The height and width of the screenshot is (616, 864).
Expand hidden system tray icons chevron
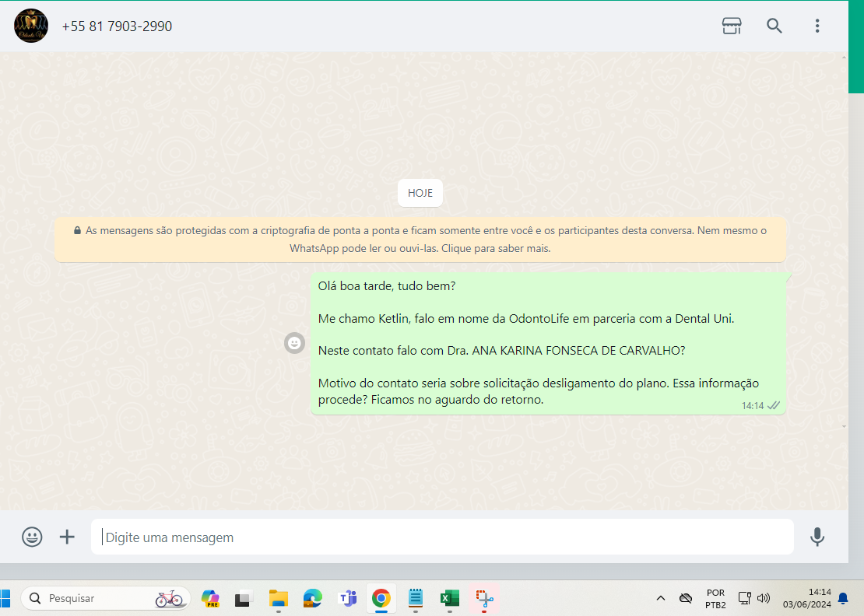pos(661,598)
